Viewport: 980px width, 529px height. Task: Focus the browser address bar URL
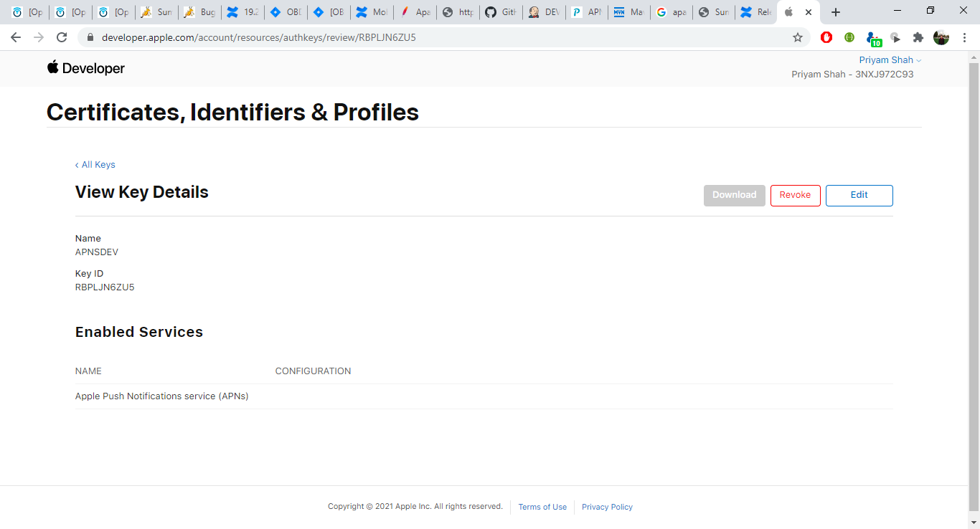coord(258,37)
